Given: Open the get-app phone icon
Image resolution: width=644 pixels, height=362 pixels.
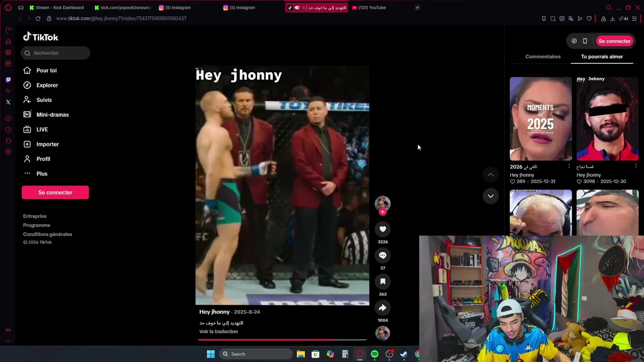Looking at the screenshot, I should click(585, 41).
